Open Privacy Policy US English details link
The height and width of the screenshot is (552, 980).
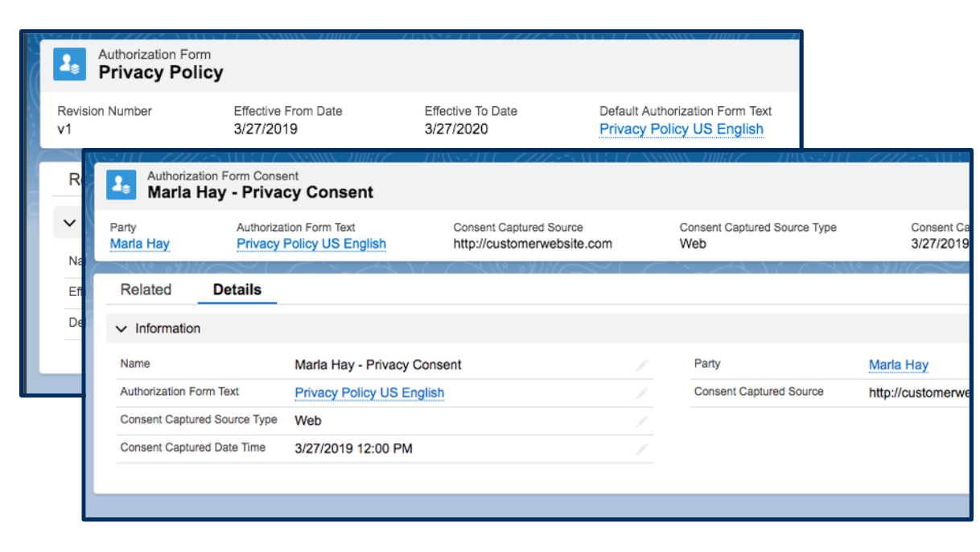coord(369,393)
